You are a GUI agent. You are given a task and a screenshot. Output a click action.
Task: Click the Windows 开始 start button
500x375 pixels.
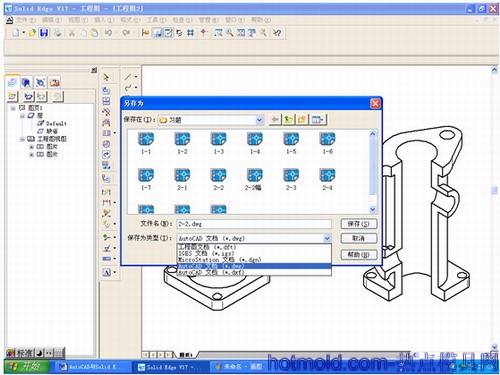[x=27, y=367]
